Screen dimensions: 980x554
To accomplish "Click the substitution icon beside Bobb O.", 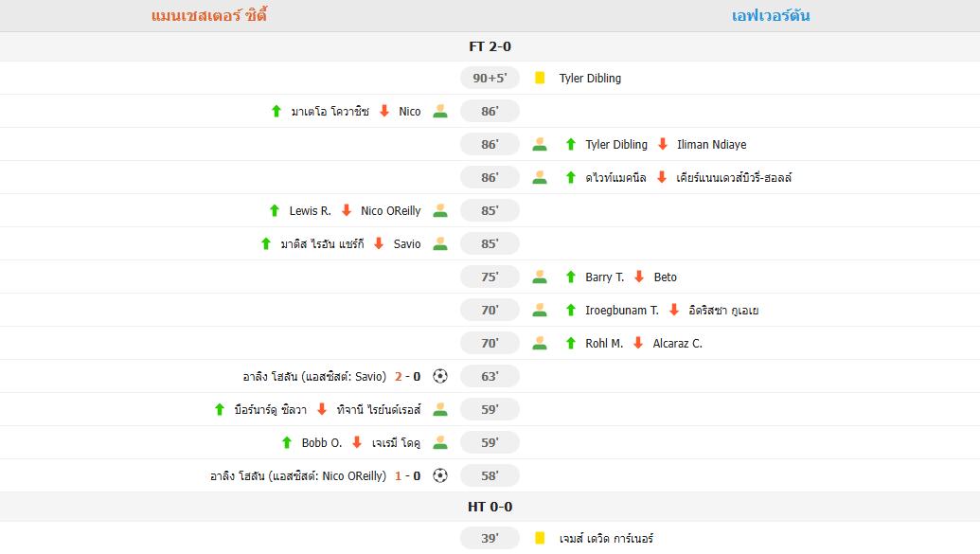I will tap(439, 442).
